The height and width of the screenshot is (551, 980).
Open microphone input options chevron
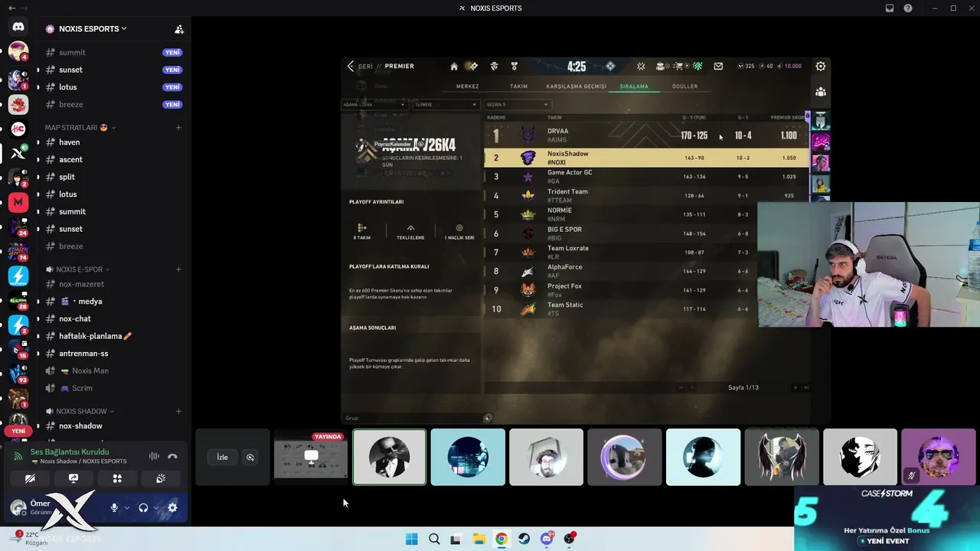(126, 507)
